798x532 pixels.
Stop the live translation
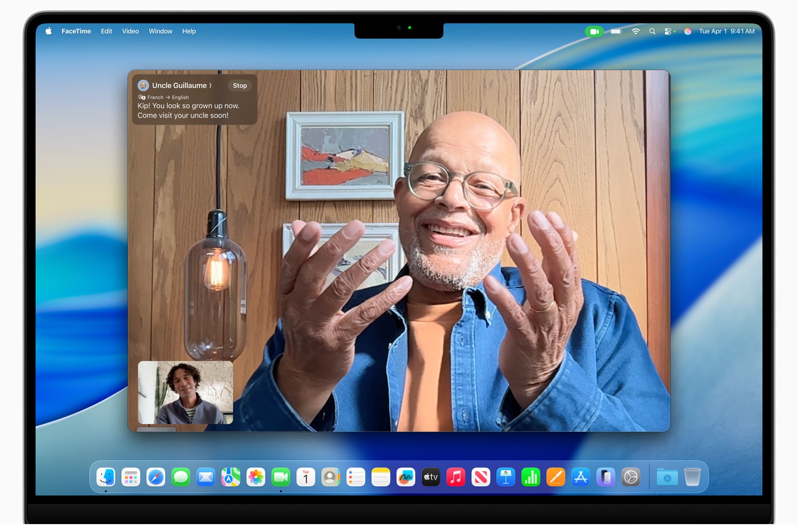(240, 86)
